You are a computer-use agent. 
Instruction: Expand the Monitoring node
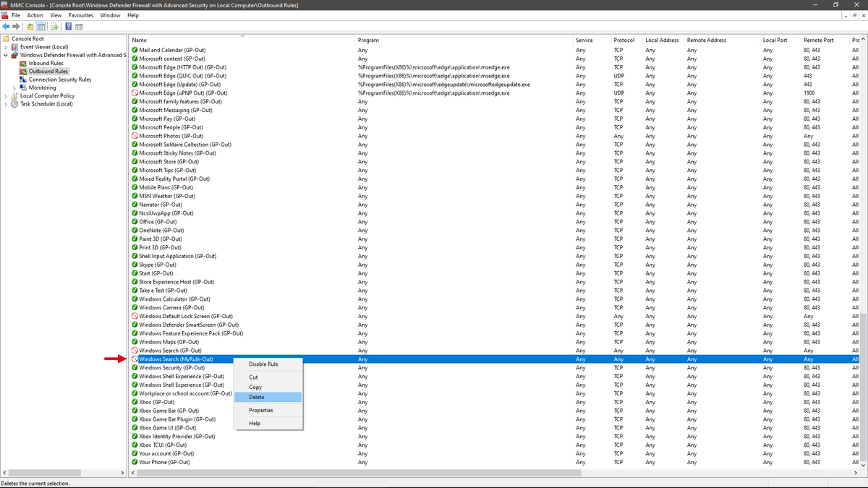click(14, 88)
